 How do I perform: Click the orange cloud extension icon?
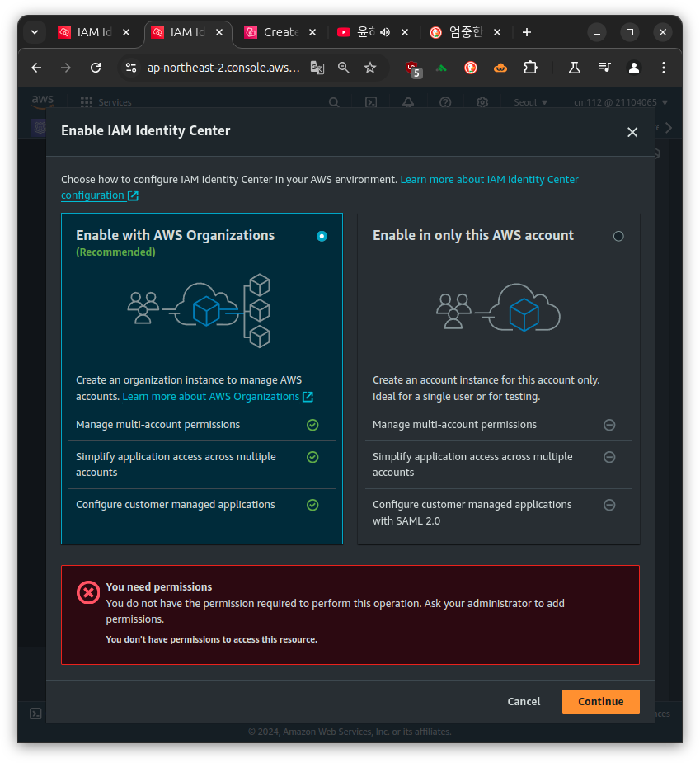500,68
